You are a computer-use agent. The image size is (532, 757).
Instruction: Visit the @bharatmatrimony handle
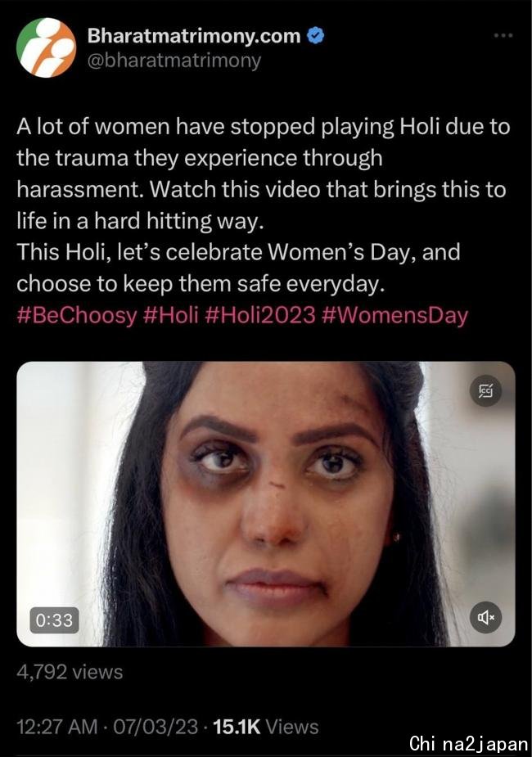(174, 61)
